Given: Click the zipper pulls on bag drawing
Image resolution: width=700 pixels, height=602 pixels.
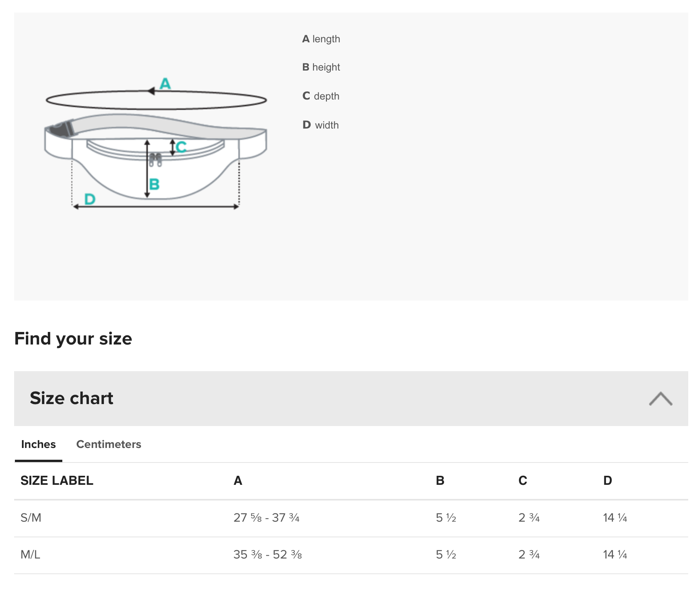Looking at the screenshot, I should [x=156, y=160].
